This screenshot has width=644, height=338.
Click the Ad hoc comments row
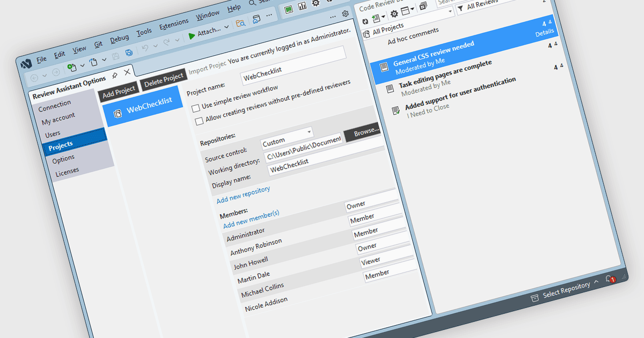pyautogui.click(x=413, y=36)
